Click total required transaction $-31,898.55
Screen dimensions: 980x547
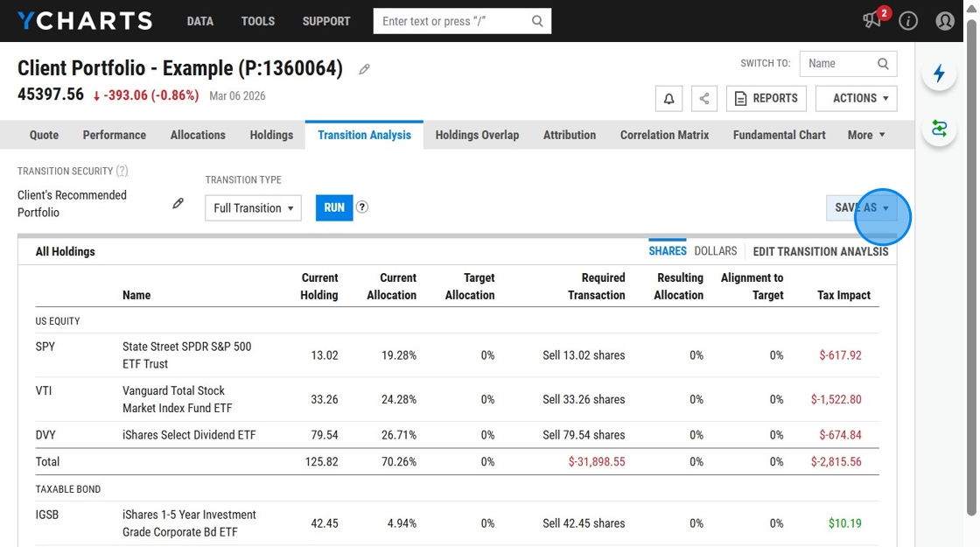(596, 462)
